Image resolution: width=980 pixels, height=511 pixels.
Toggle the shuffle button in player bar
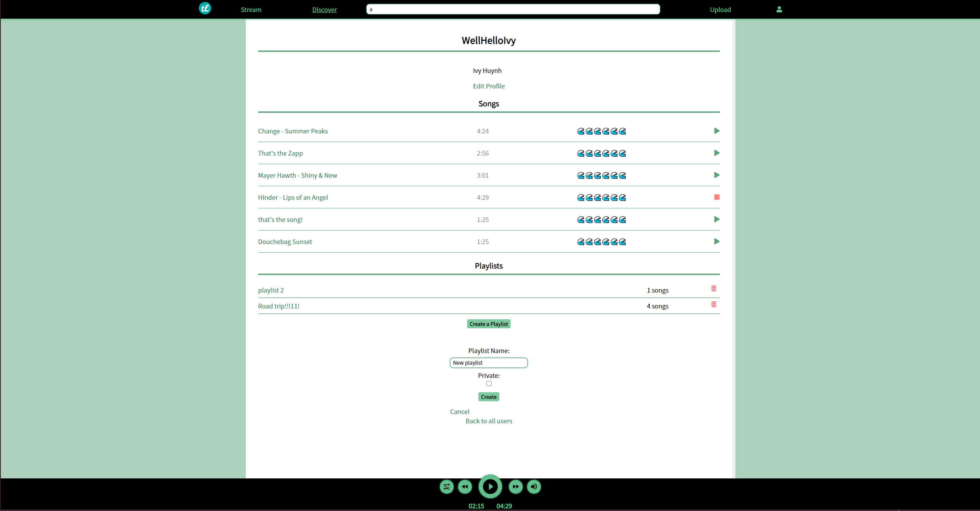pyautogui.click(x=447, y=487)
